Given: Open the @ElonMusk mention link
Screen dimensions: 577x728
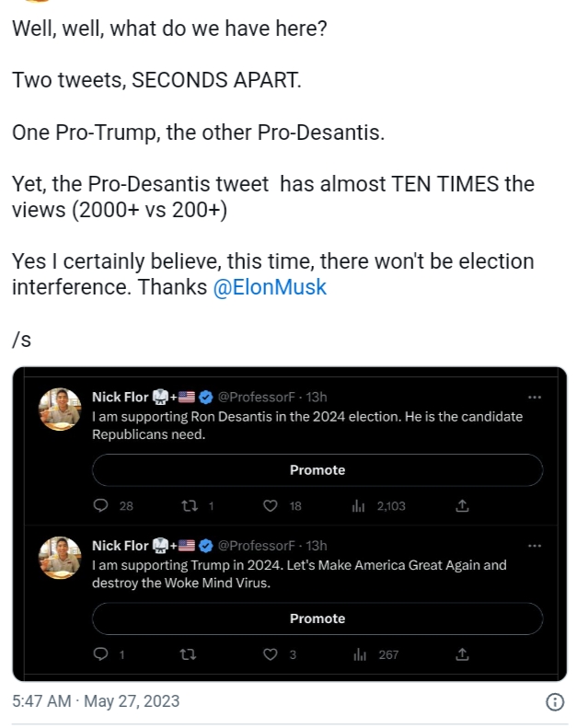Looking at the screenshot, I should [270, 286].
